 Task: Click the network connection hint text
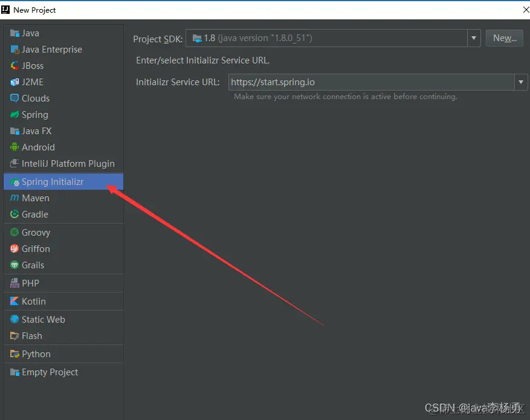[346, 97]
